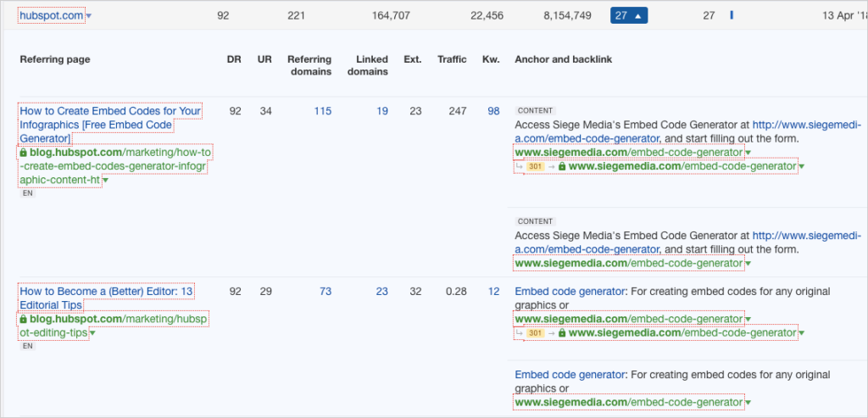Open the blog.hubspot.com how-to-create-embed-codes URL
Image resolution: width=868 pixels, height=418 pixels.
click(x=115, y=165)
